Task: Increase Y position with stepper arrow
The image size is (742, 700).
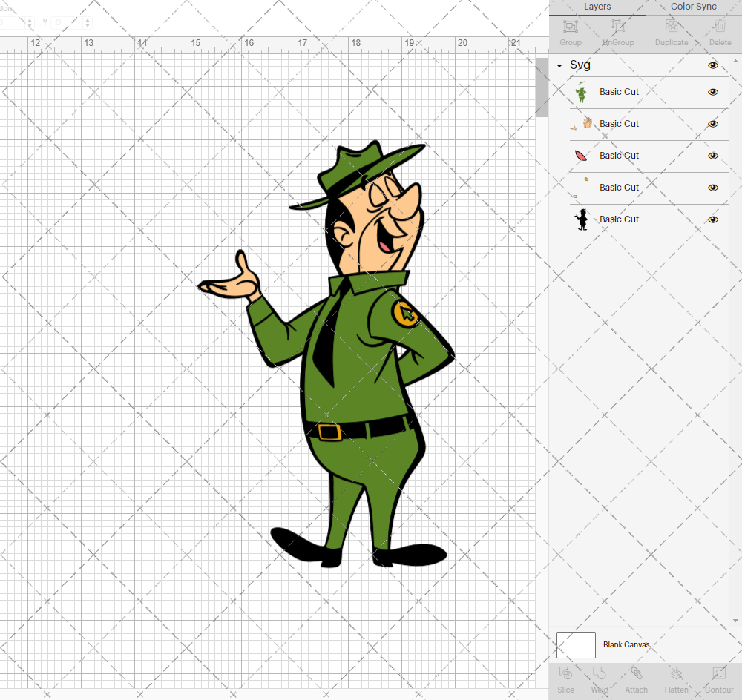Action: 88,19
